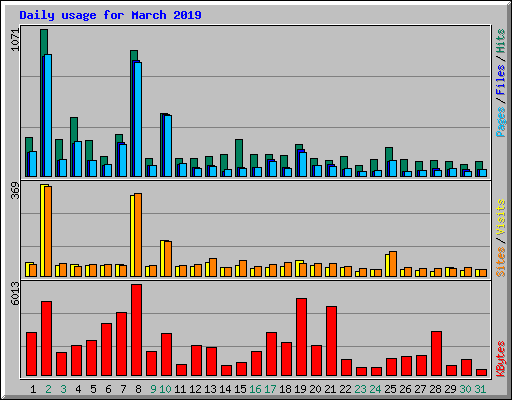Click the yellow Visits bar for day 2
512x400 pixels.
[42, 230]
